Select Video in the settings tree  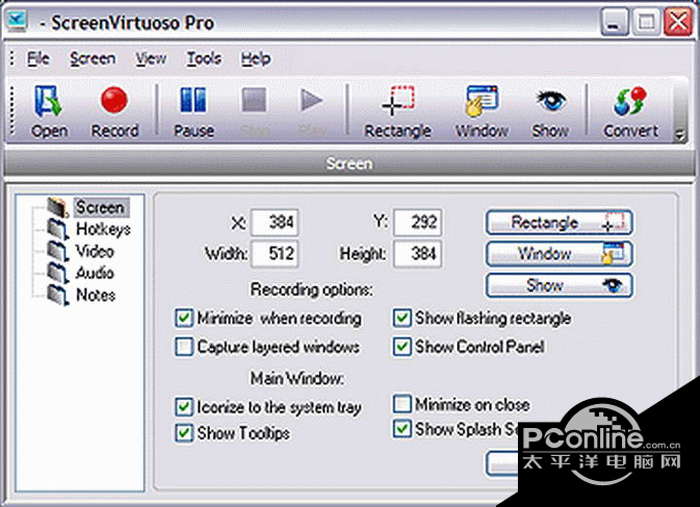(x=95, y=251)
